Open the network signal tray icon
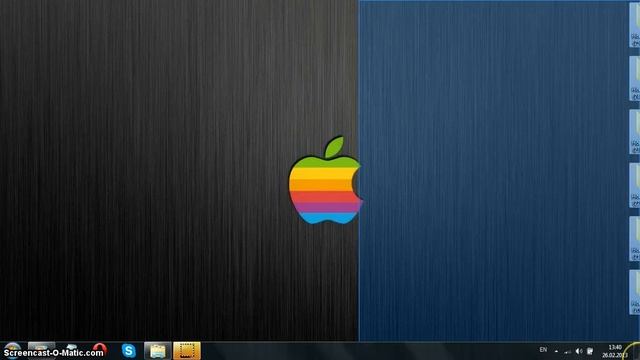This screenshot has height=360, width=640. [x=568, y=351]
